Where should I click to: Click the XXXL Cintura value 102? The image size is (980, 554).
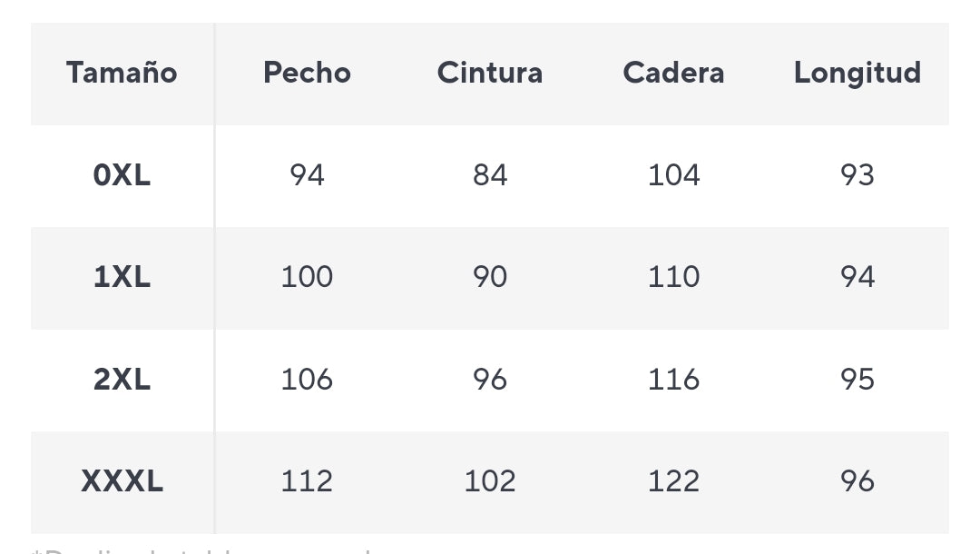tap(490, 481)
